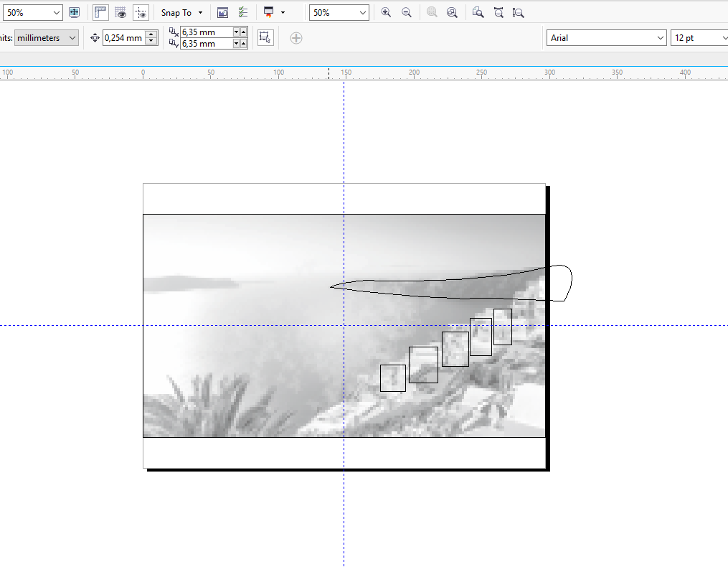Click the Zoom In magnifier
The image size is (728, 567).
click(x=386, y=13)
